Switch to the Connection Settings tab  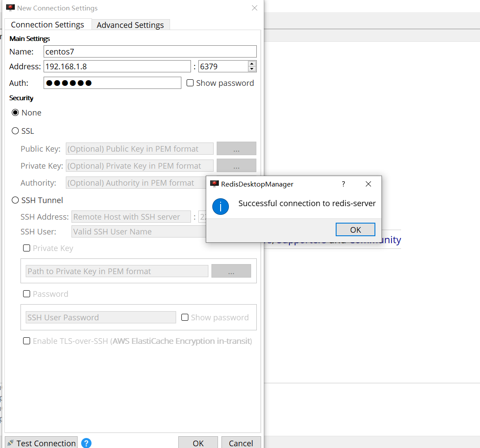48,24
